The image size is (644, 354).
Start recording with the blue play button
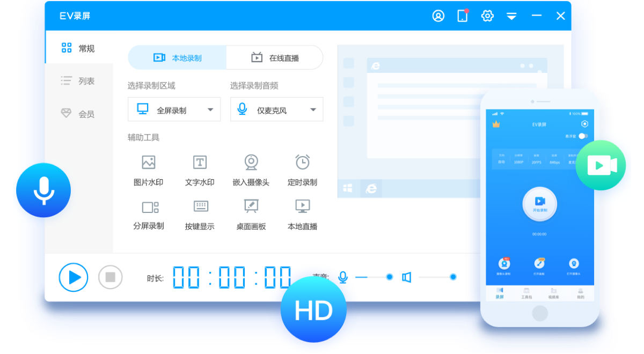(74, 277)
